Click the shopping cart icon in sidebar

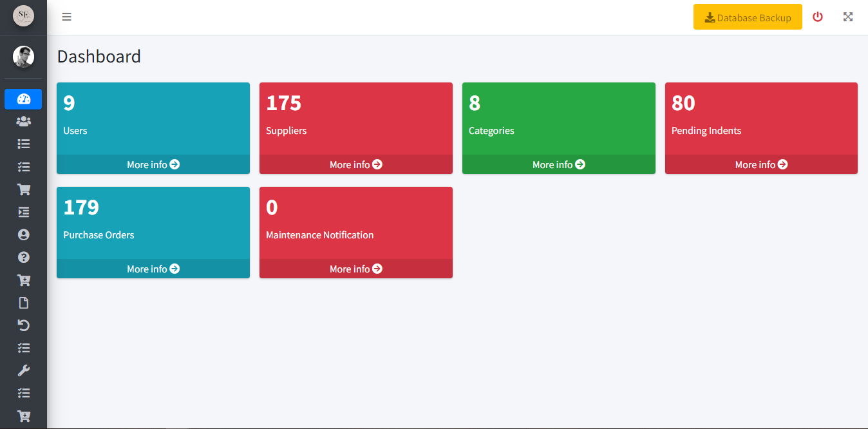click(x=24, y=189)
